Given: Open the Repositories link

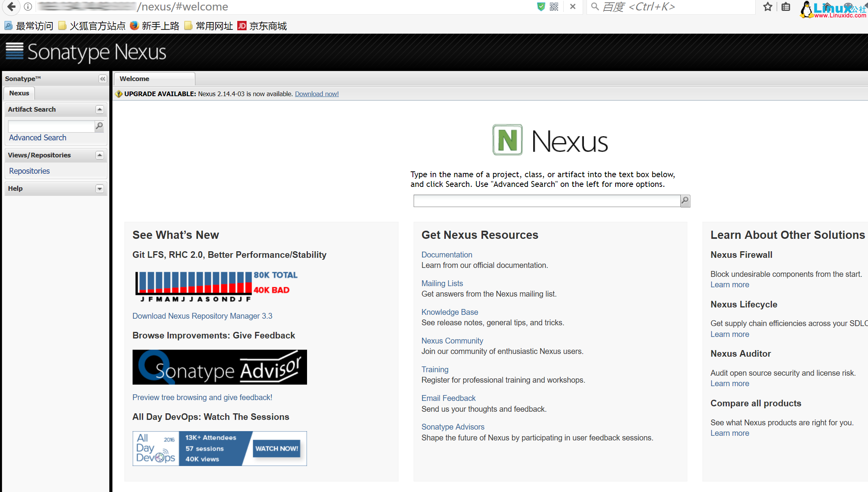Looking at the screenshot, I should coord(29,171).
